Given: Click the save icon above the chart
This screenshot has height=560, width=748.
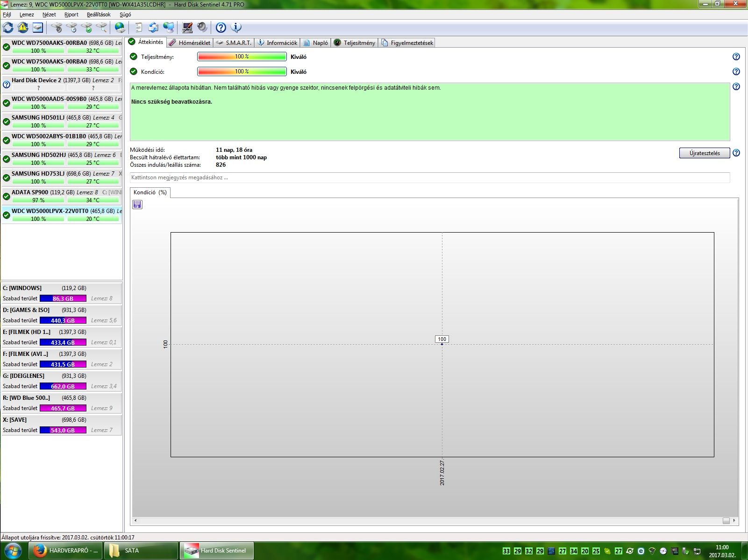Looking at the screenshot, I should tap(137, 205).
